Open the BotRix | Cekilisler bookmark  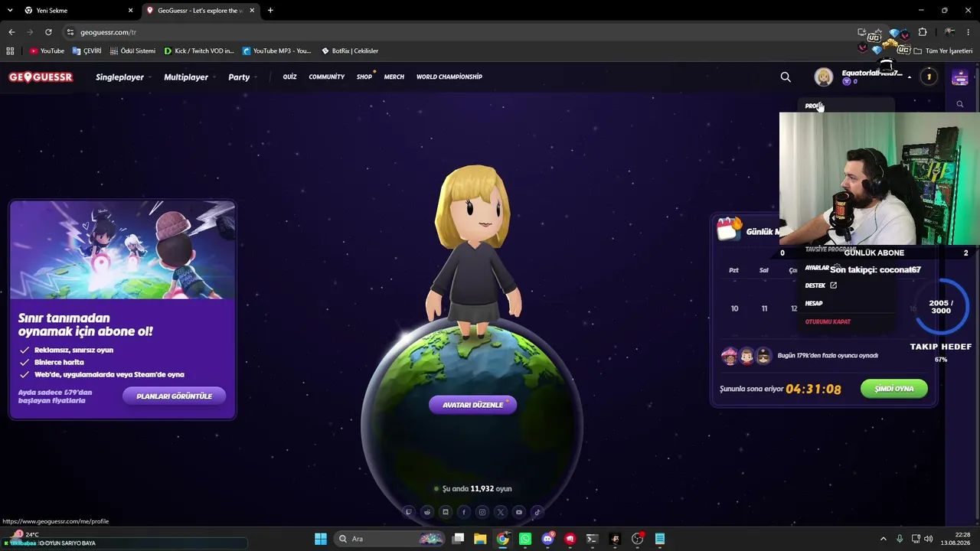pos(350,51)
